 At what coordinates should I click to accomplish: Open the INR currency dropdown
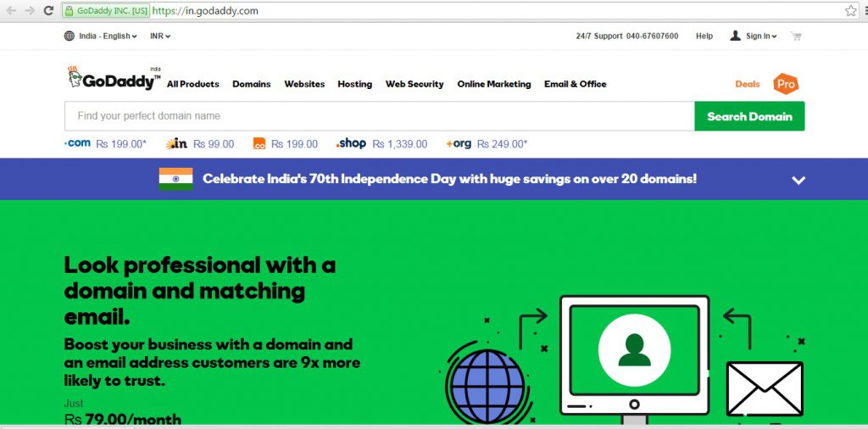(160, 36)
